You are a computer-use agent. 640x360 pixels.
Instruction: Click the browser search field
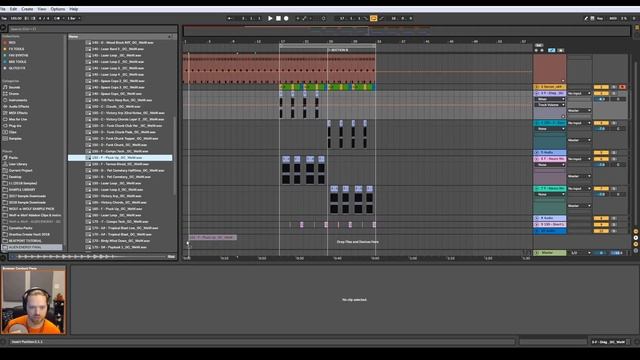point(92,29)
